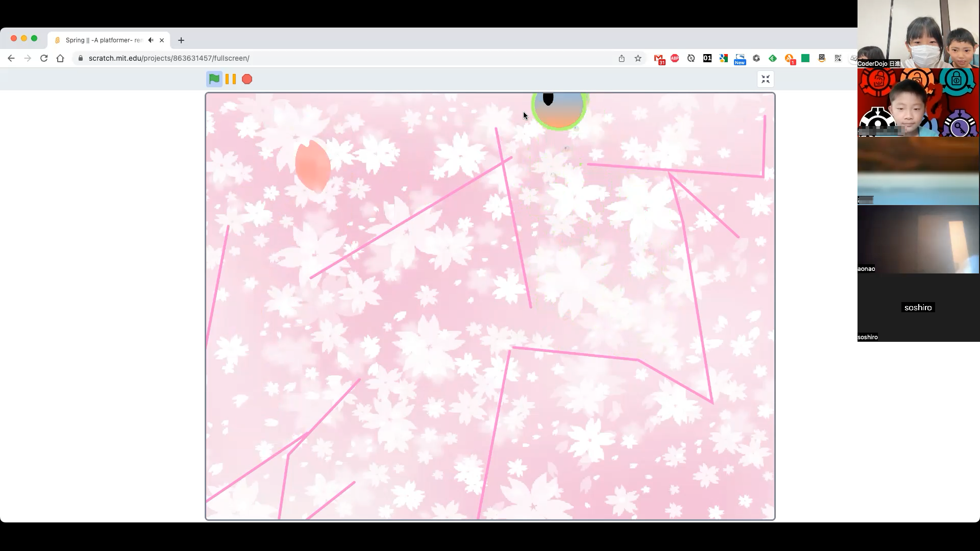The height and width of the screenshot is (551, 980).
Task: Open the browser home page
Action: click(x=60, y=58)
